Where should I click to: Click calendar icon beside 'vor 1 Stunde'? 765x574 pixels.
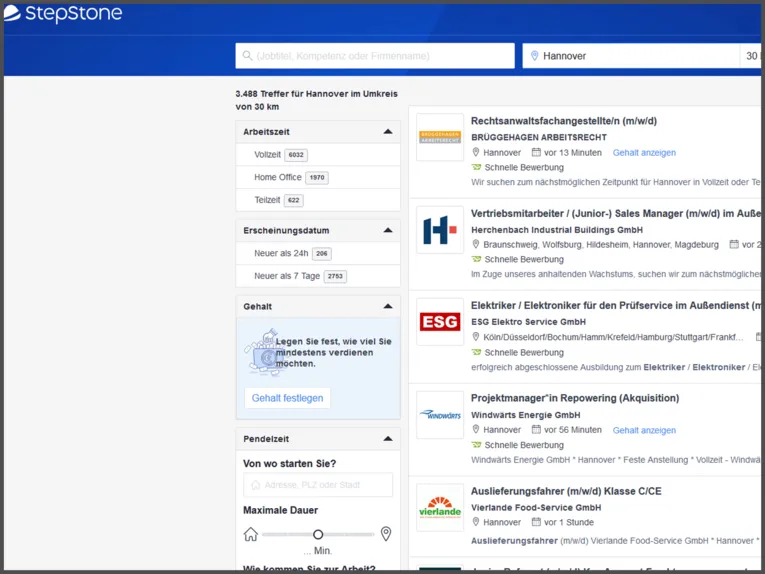536,522
